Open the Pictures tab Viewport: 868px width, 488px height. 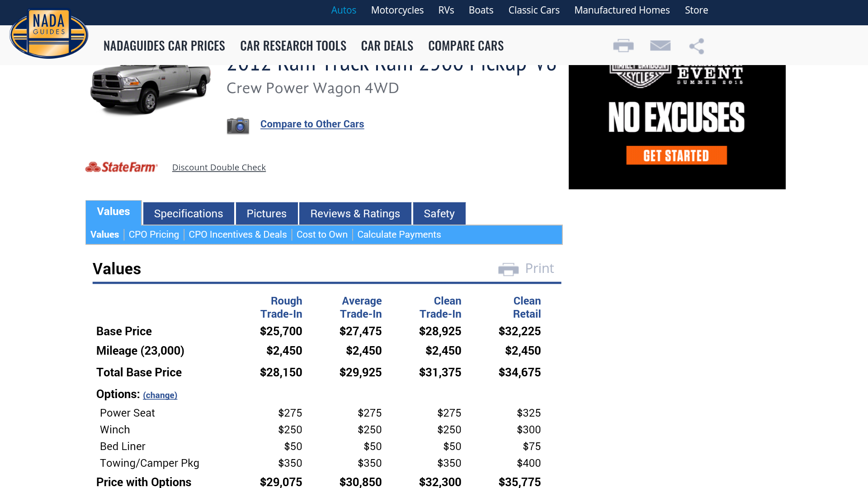click(266, 214)
